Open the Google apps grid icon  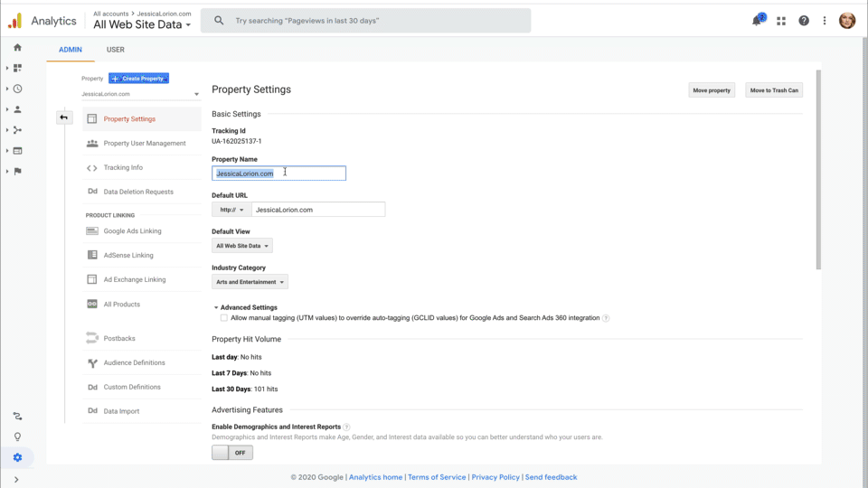[781, 21]
